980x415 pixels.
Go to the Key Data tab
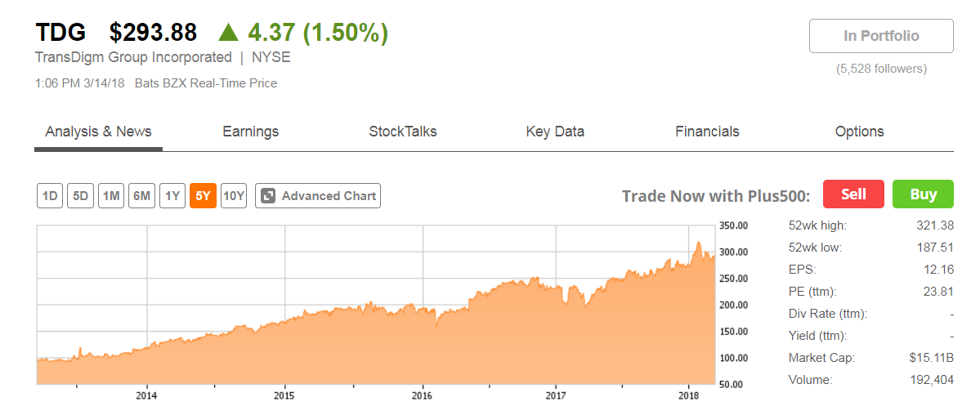coord(555,132)
